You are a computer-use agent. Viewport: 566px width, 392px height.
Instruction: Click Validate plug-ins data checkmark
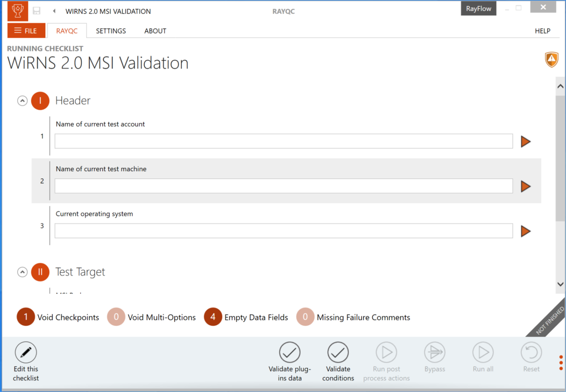coord(290,352)
